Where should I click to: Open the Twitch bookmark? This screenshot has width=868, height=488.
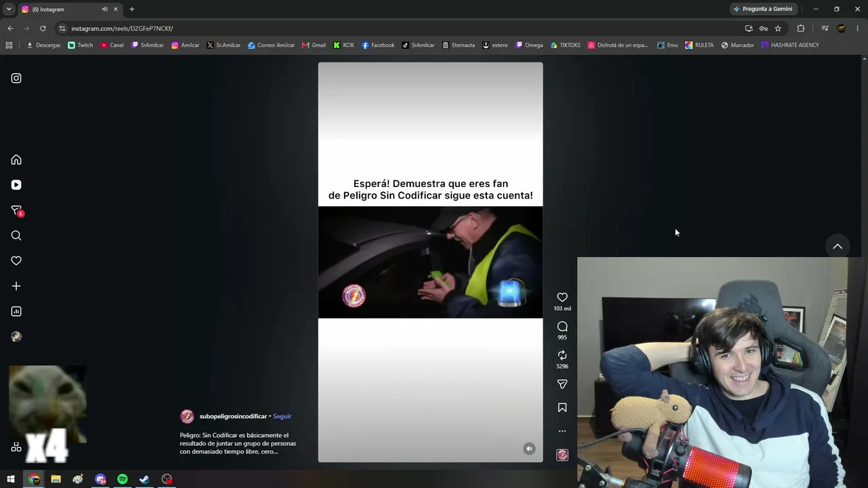click(x=81, y=45)
